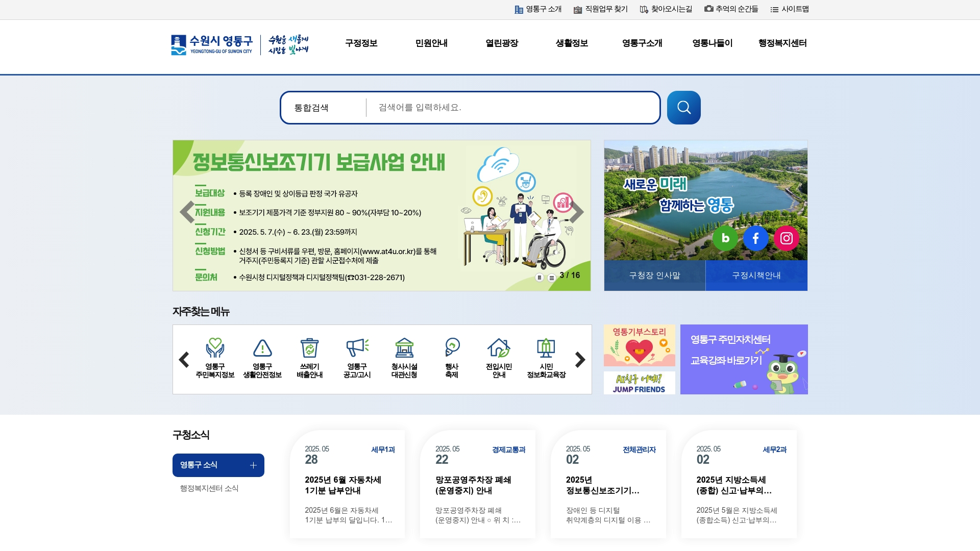Open the 행정복지센터 menu
980x551 pixels.
pyautogui.click(x=782, y=43)
